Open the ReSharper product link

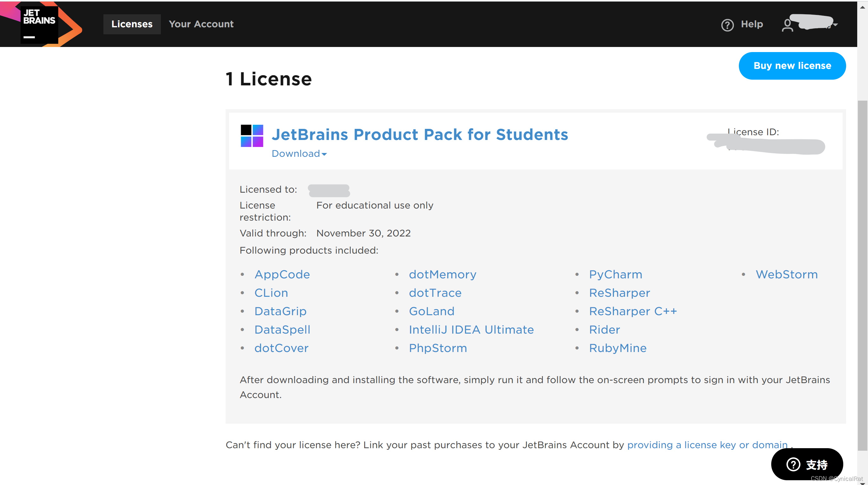point(619,293)
